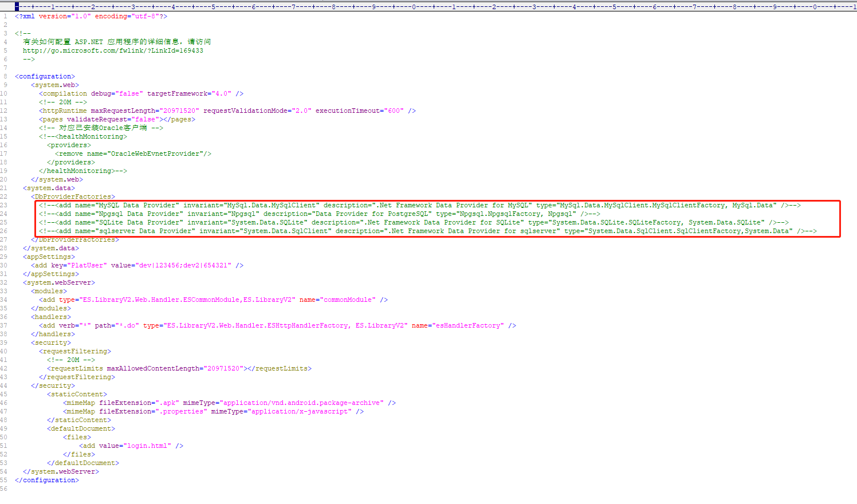Viewport: 857px width, 504px height.
Task: Click the commented <healthMonitoring> opening tag
Action: click(x=83, y=136)
